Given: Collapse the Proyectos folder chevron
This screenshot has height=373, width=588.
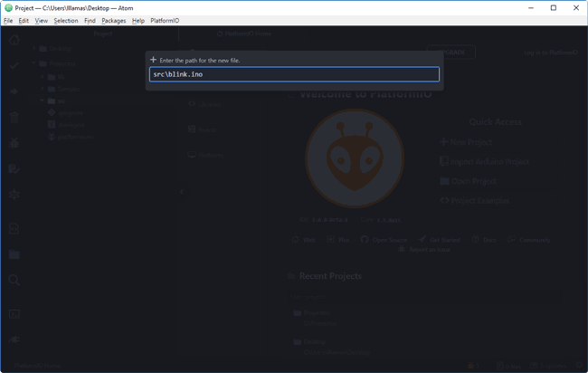Looking at the screenshot, I should point(33,63).
